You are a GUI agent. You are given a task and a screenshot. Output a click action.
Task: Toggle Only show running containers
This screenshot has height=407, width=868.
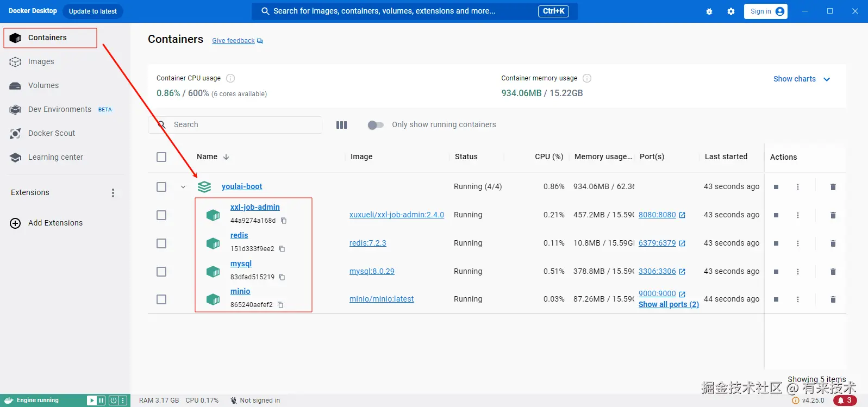(x=376, y=125)
